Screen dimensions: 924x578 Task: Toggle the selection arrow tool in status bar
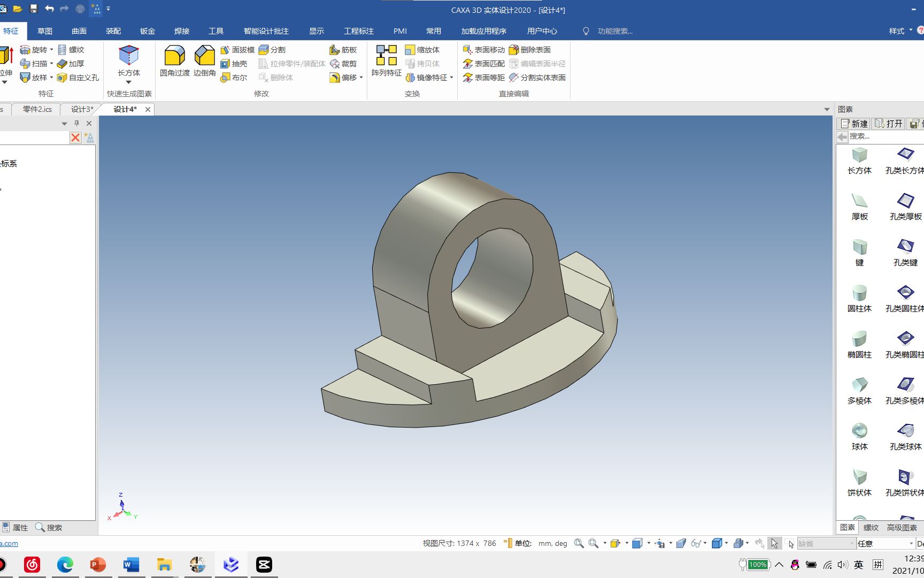pos(774,543)
